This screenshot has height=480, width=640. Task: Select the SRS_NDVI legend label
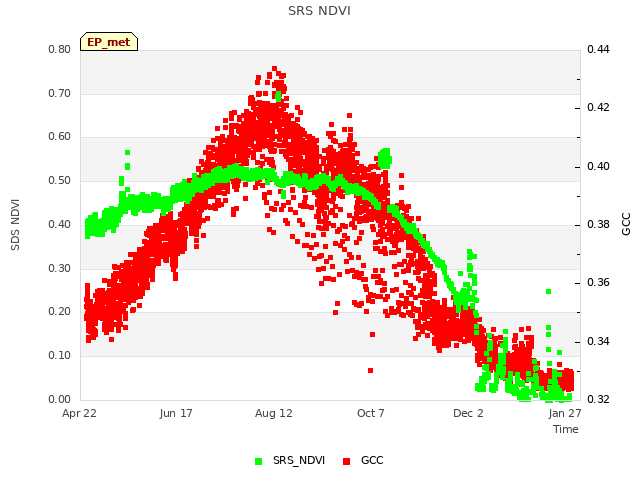pyautogui.click(x=299, y=460)
